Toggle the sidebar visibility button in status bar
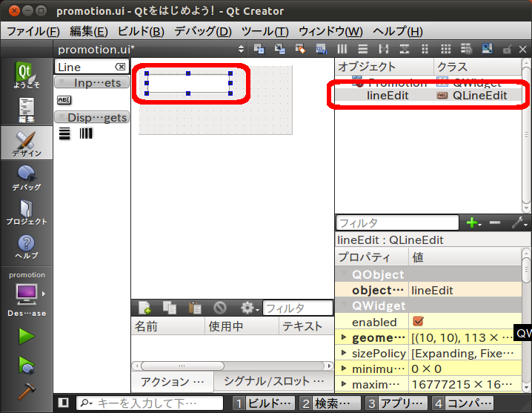532x413 pixels. coord(64,403)
